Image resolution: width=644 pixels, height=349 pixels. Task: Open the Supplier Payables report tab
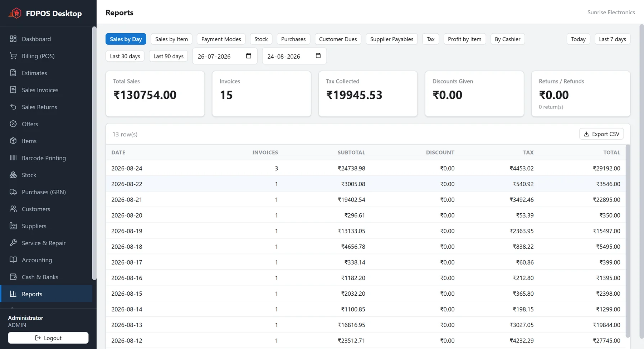(x=392, y=39)
